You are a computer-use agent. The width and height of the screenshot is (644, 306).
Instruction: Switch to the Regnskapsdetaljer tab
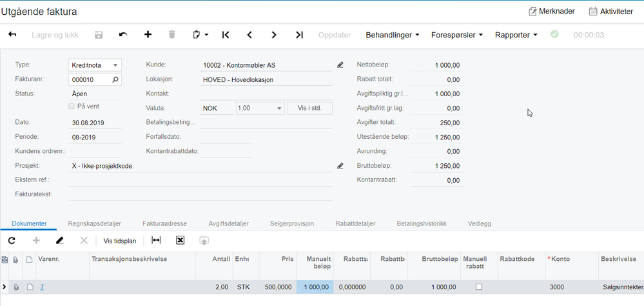pos(95,223)
